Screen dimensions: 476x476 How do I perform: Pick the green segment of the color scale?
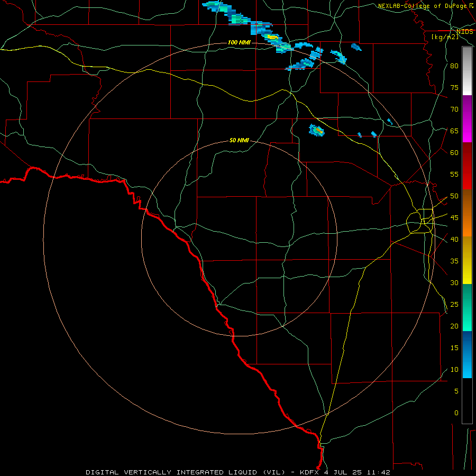tap(467, 307)
